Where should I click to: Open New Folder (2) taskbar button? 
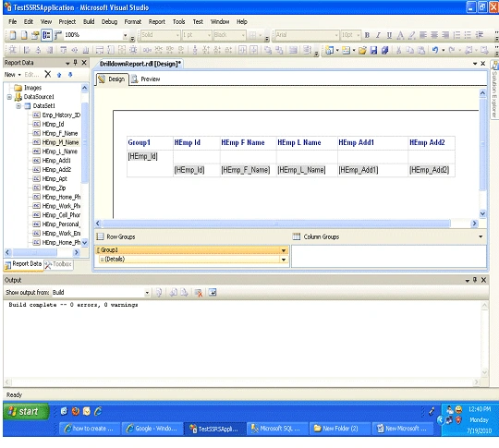[x=339, y=429]
